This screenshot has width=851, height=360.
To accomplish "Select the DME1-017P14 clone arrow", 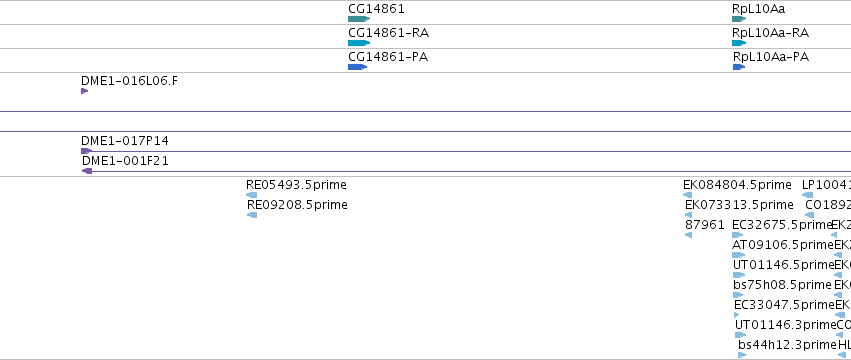I will [87, 151].
